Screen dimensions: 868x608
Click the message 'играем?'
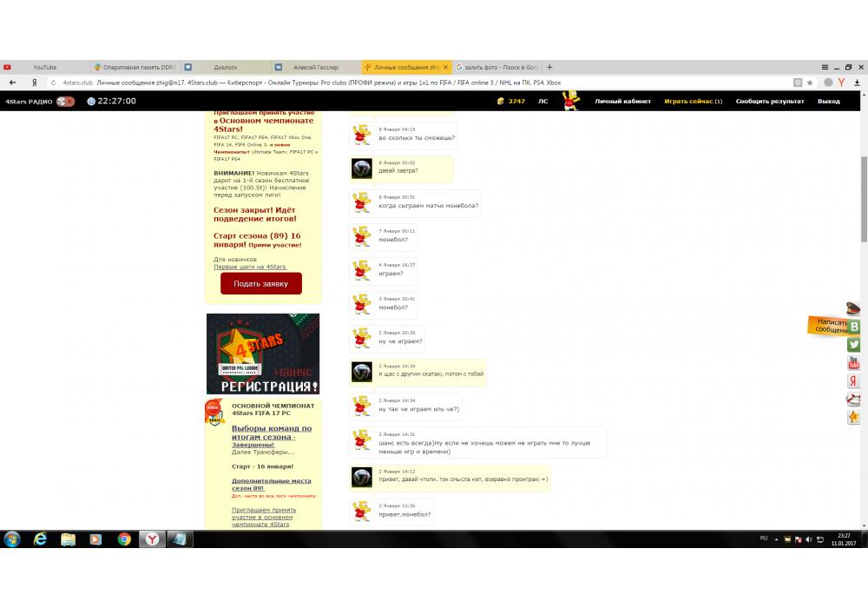click(391, 274)
